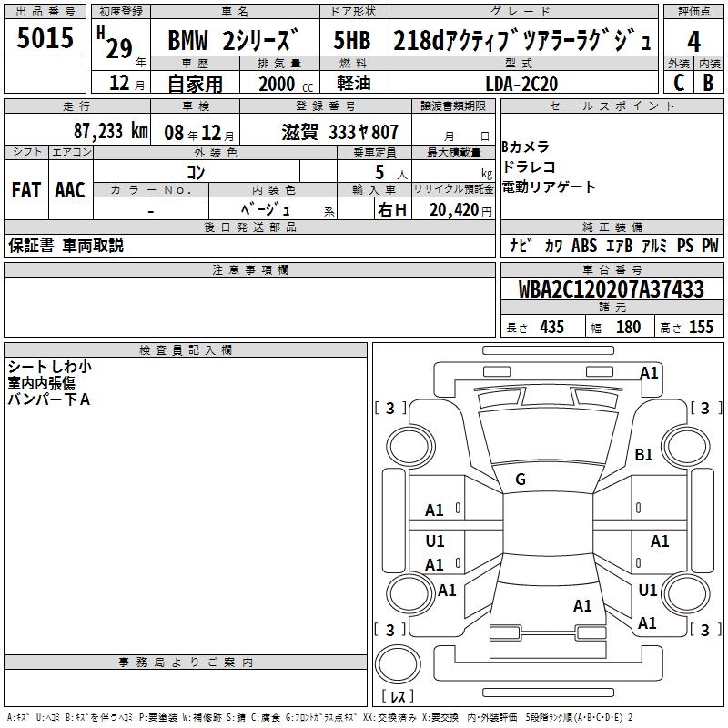Click the U1 mark on the left door
Image resolution: width=728 pixels, height=728 pixels.
[x=435, y=541]
